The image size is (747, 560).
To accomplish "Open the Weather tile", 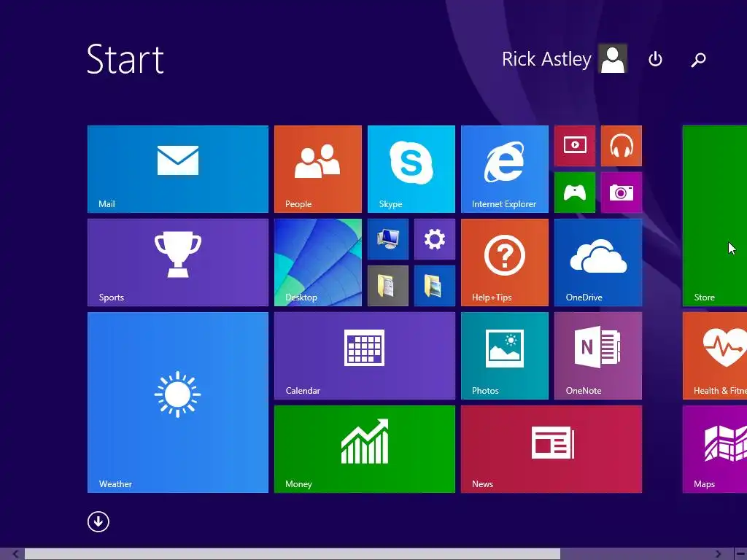I will click(178, 402).
